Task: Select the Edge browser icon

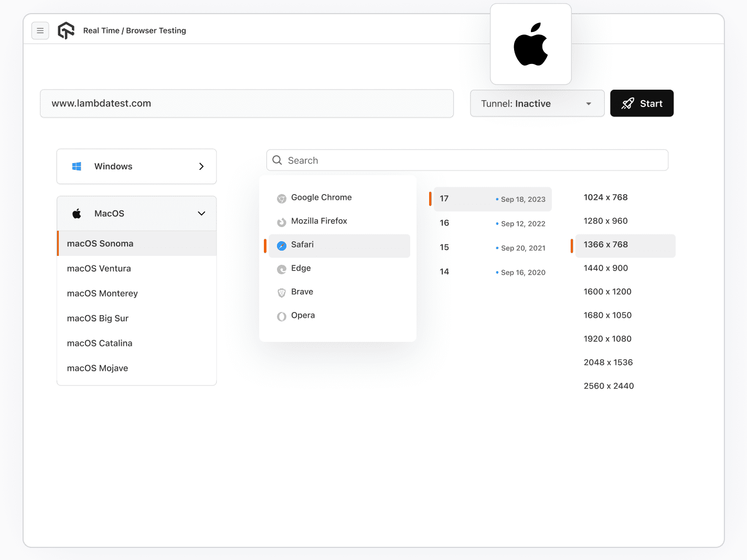Action: [x=282, y=269]
